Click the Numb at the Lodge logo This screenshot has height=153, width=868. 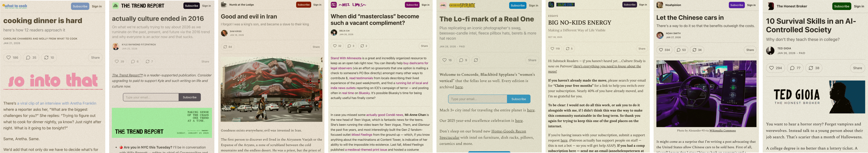click(224, 5)
